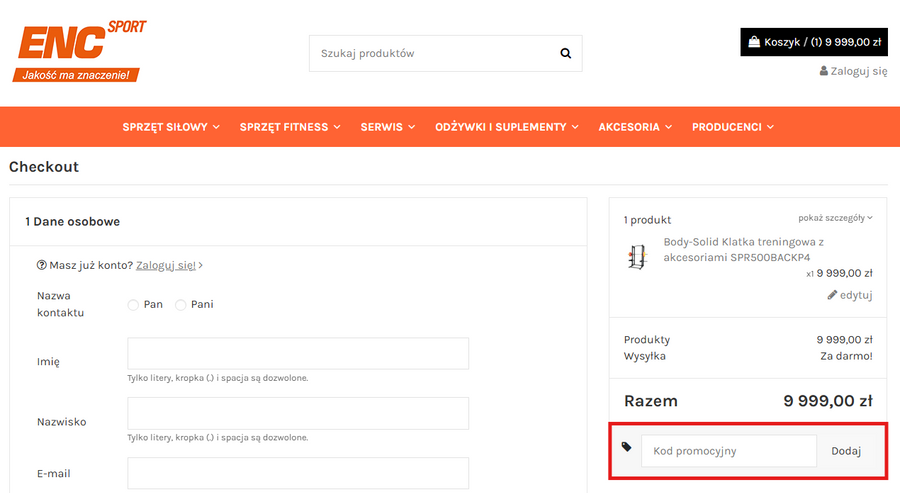The width and height of the screenshot is (900, 493).
Task: Expand the Odżywki i suplementy menu
Action: (507, 127)
